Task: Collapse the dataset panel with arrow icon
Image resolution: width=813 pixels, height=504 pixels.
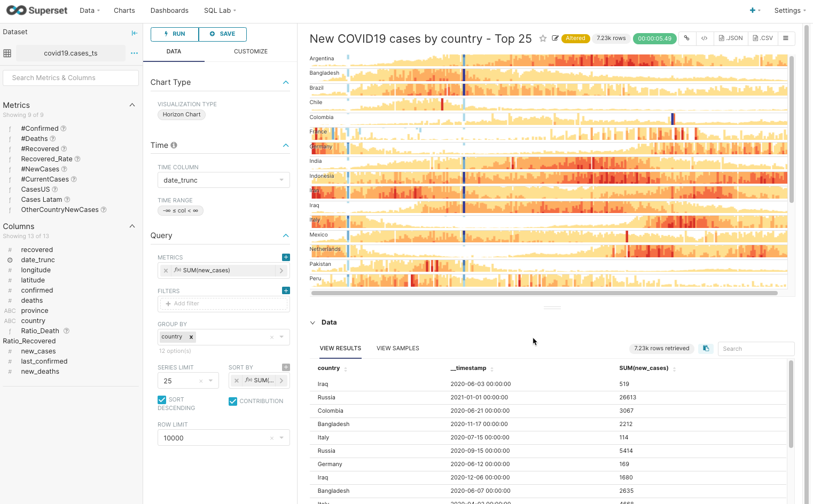Action: [135, 33]
